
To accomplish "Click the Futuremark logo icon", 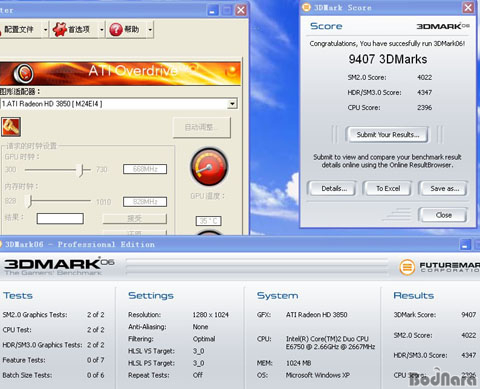I will [407, 267].
